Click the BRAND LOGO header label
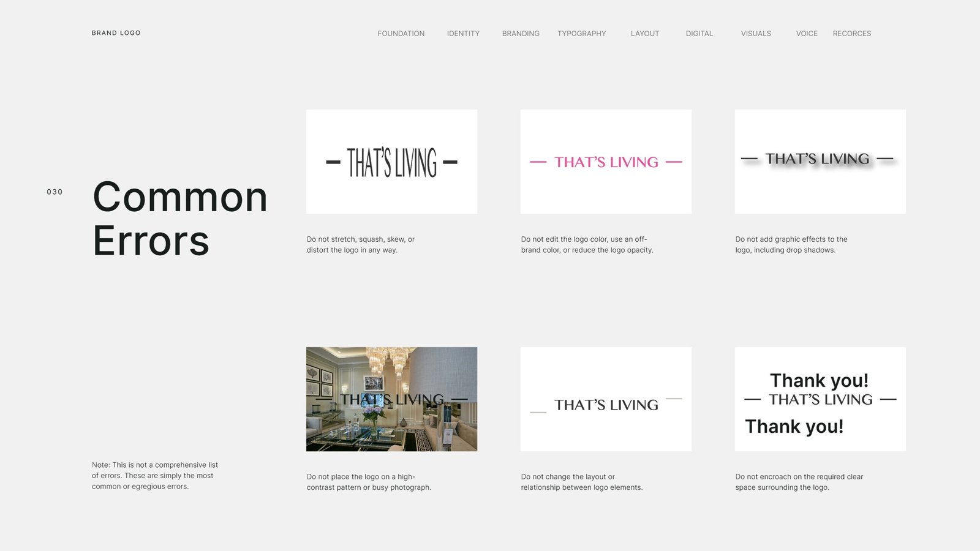Viewport: 980px width, 551px height. pyautogui.click(x=116, y=33)
